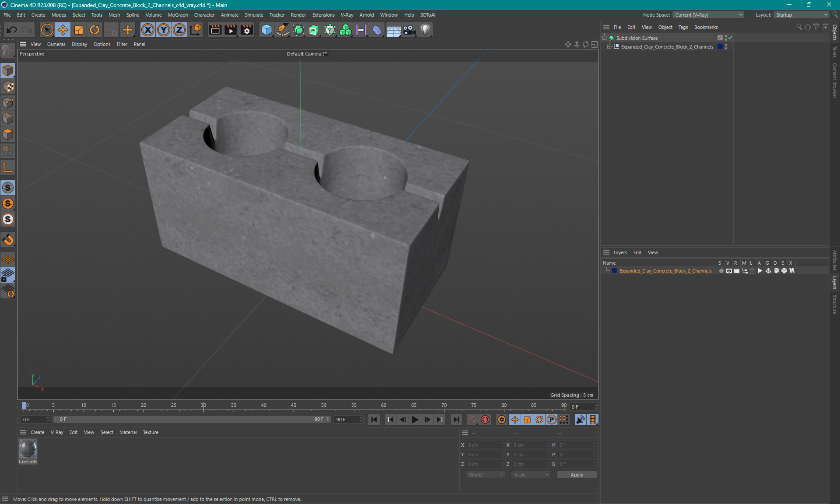Open the Node Space dropdown menu
This screenshot has height=504, width=840.
tap(708, 14)
